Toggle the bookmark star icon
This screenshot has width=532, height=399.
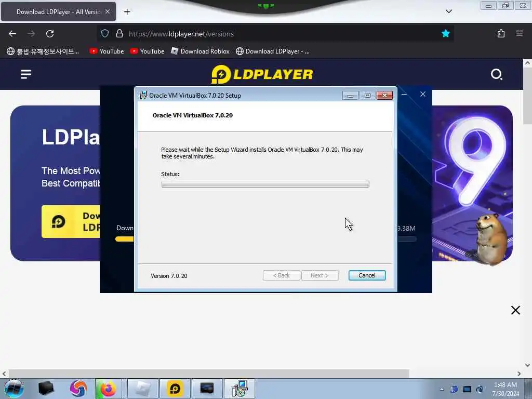pyautogui.click(x=445, y=34)
